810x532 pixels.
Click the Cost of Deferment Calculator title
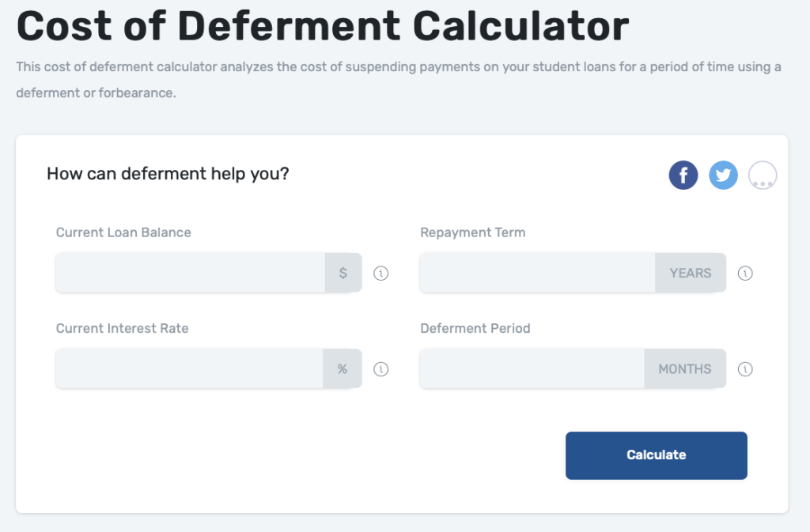[323, 26]
